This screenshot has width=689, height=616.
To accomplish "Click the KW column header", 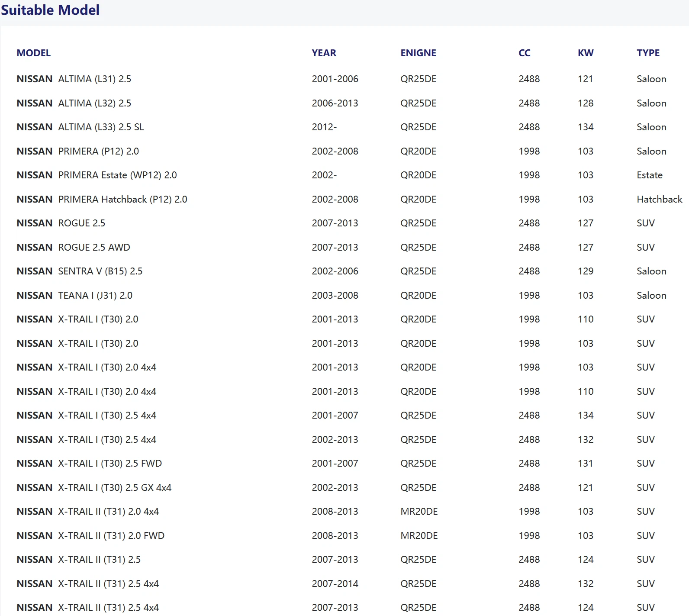I will click(x=586, y=53).
